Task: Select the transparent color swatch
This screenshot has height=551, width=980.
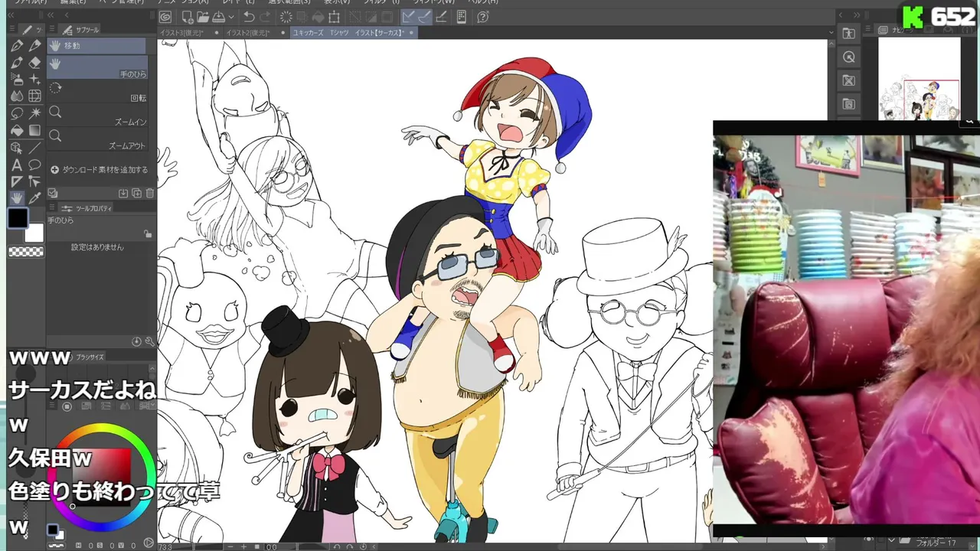Action: click(x=25, y=252)
